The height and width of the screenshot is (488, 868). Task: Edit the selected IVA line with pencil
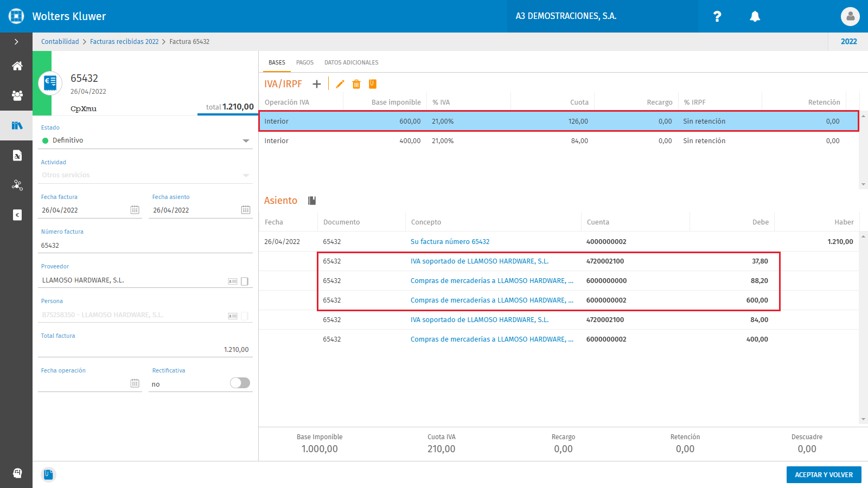340,84
